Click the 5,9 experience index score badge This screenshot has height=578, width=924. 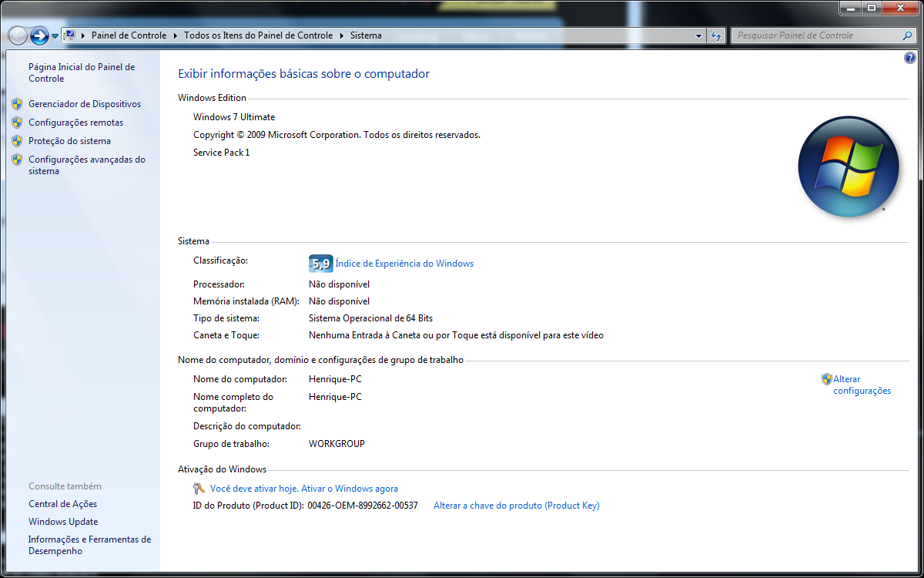coord(320,264)
